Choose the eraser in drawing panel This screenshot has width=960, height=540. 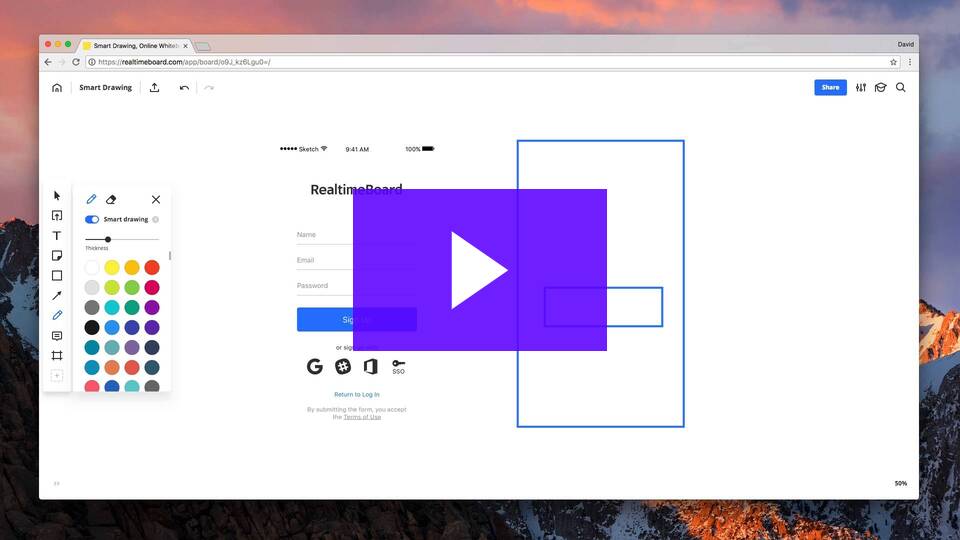111,200
